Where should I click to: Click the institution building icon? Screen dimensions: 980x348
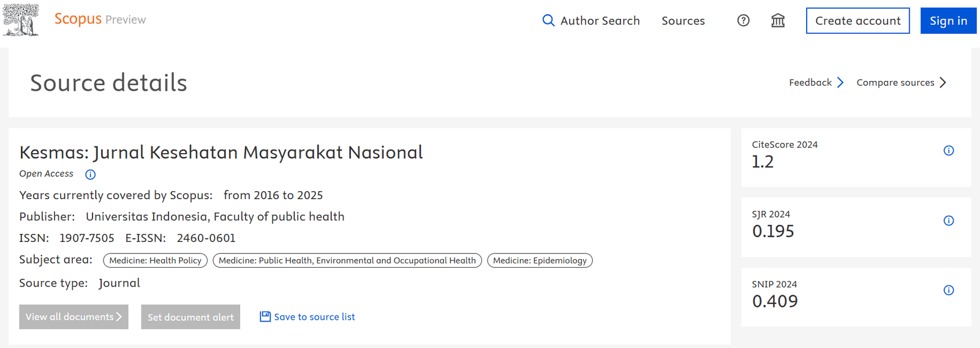point(778,21)
